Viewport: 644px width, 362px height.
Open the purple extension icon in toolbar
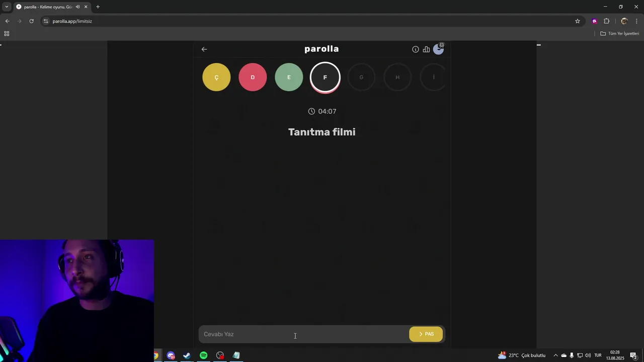pyautogui.click(x=594, y=21)
